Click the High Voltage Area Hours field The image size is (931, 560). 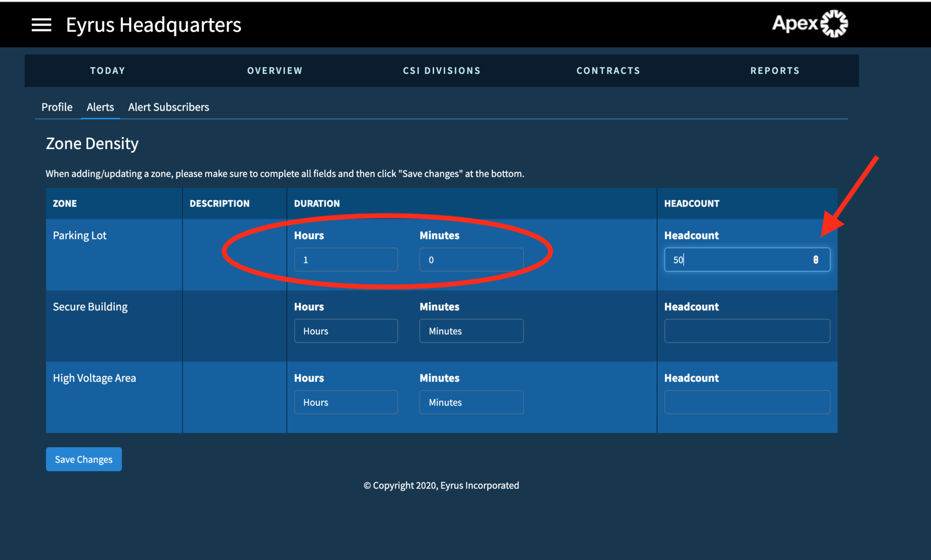pos(346,402)
